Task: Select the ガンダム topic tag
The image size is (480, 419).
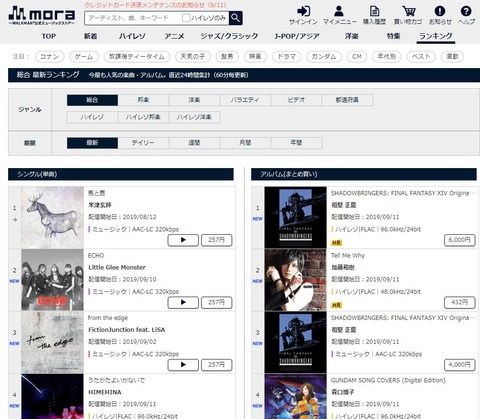Action: 324,56
